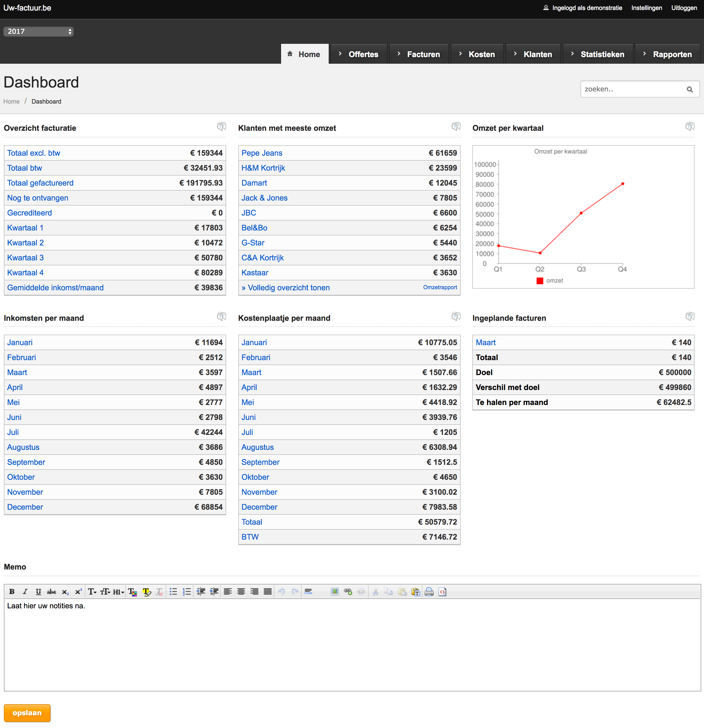The width and height of the screenshot is (704, 728).
Task: Click Uitloggen to sign out
Action: click(x=684, y=8)
